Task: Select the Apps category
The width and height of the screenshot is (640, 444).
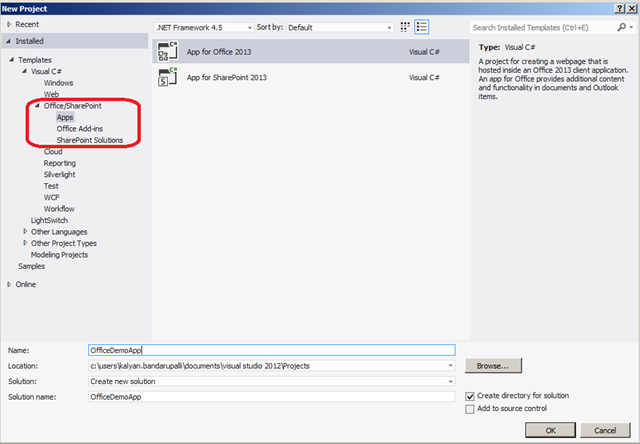Action: tap(65, 117)
